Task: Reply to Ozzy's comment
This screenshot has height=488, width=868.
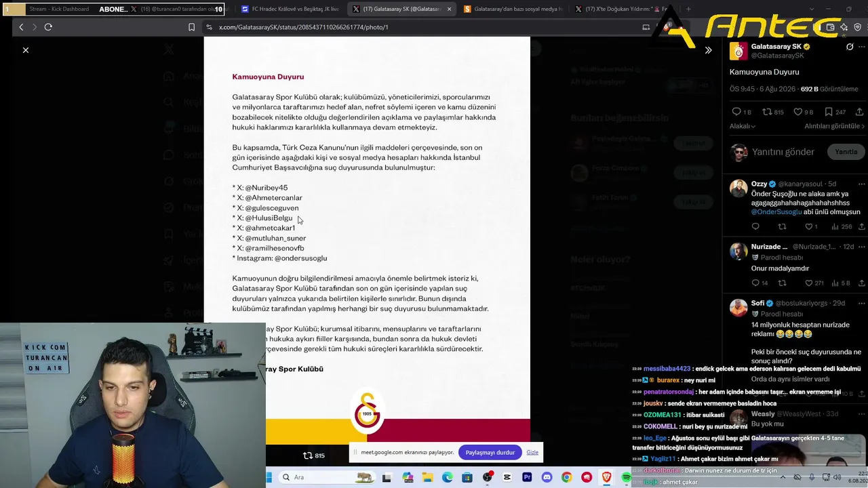Action: (755, 226)
